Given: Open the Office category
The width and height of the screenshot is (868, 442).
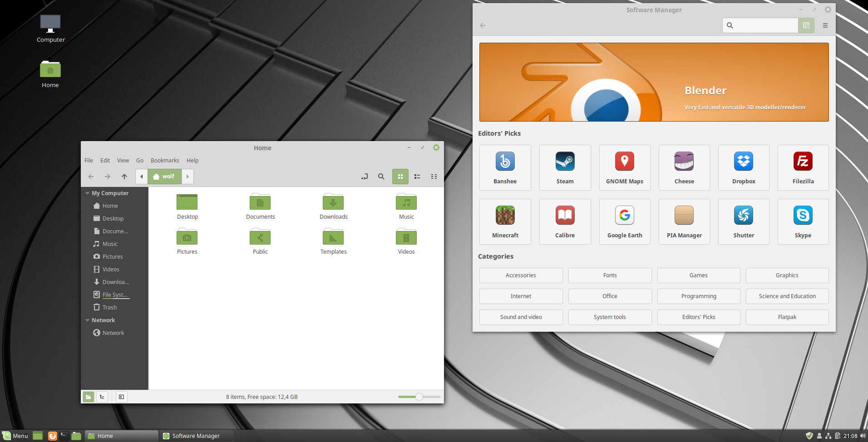Looking at the screenshot, I should coord(610,296).
